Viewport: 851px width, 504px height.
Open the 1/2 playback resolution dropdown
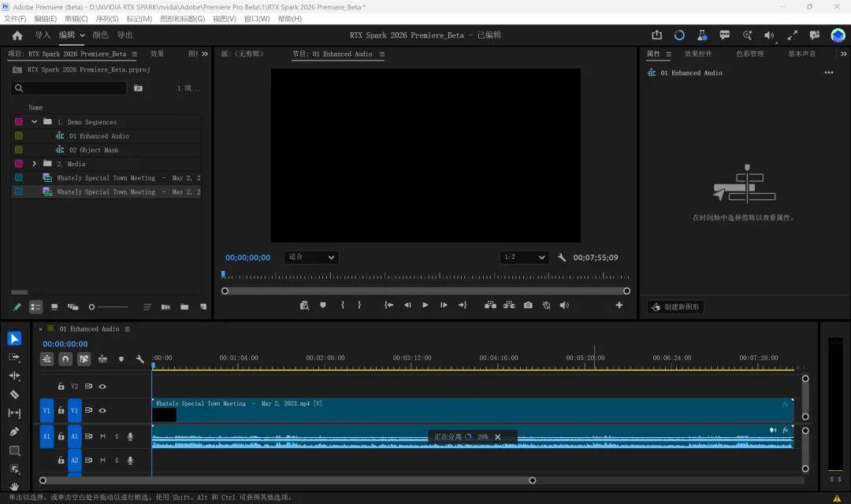pyautogui.click(x=524, y=258)
